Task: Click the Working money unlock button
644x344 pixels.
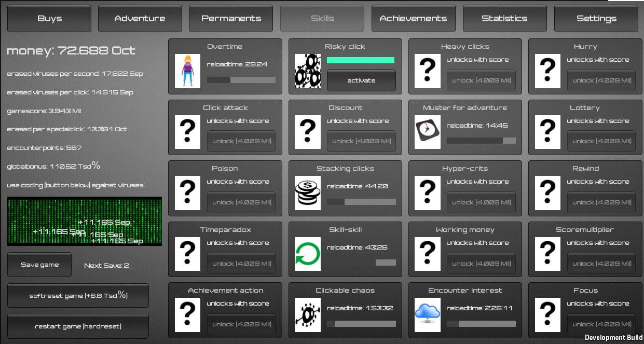Action: [x=482, y=264]
